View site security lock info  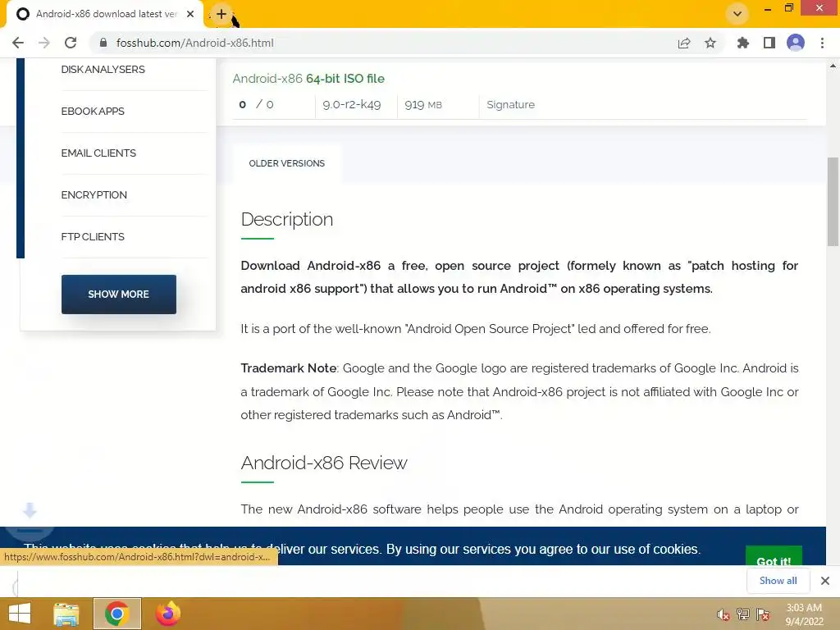click(x=103, y=43)
